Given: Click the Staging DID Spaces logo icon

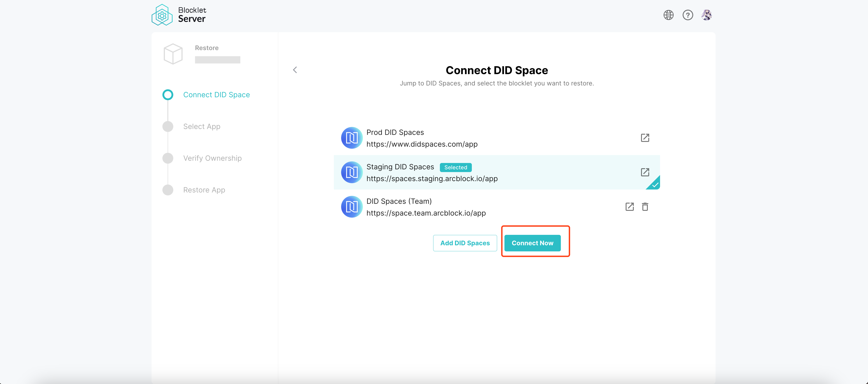Looking at the screenshot, I should [x=352, y=172].
